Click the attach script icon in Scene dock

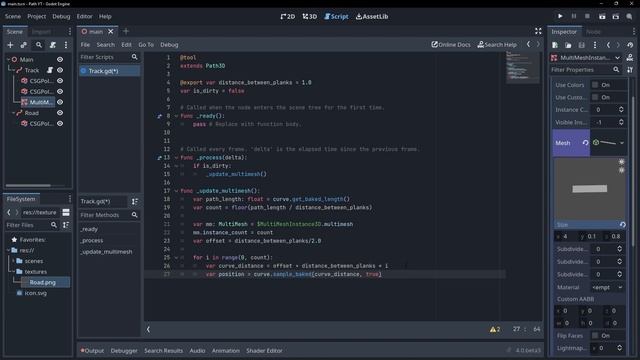click(53, 45)
